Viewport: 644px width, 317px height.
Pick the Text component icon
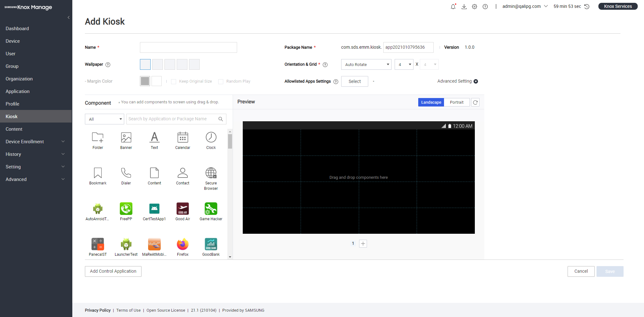click(154, 137)
